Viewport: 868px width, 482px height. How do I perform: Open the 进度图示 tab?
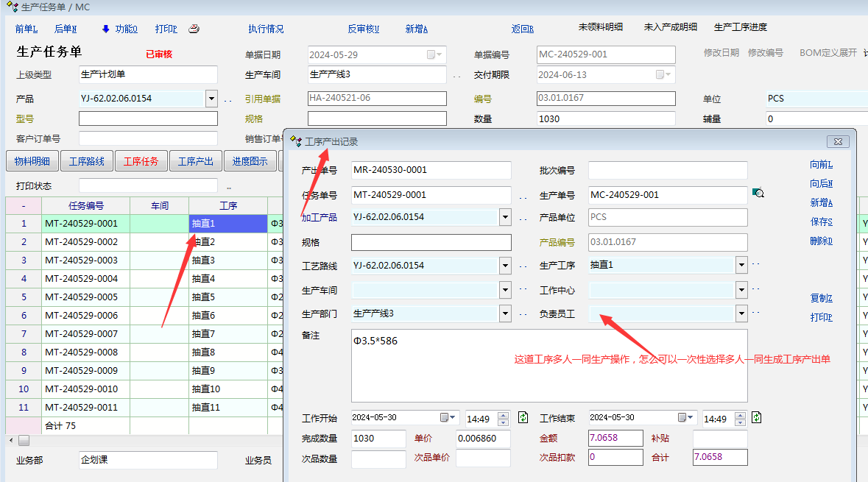pyautogui.click(x=250, y=161)
